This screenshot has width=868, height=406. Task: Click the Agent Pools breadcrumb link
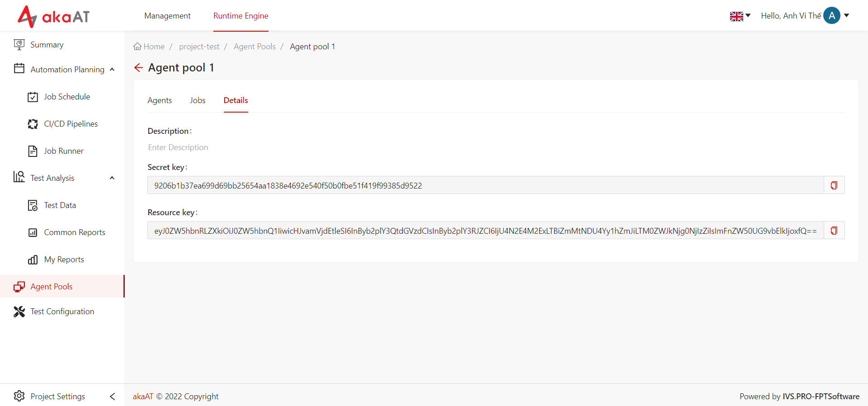[255, 47]
